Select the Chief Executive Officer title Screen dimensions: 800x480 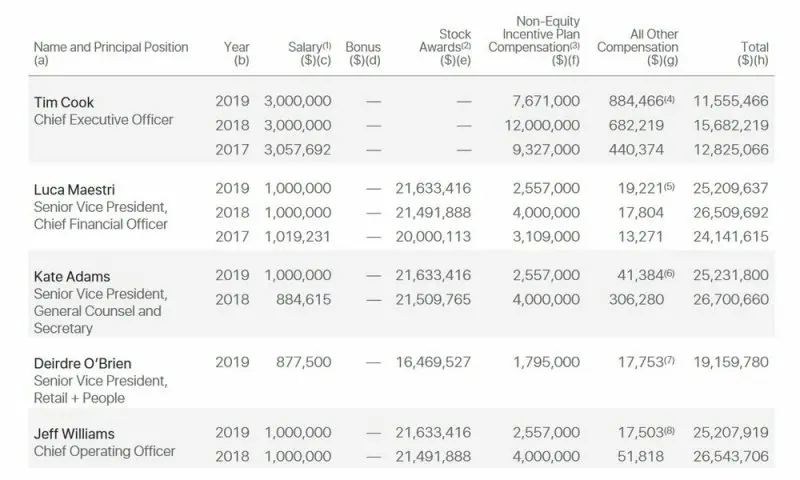(x=104, y=119)
